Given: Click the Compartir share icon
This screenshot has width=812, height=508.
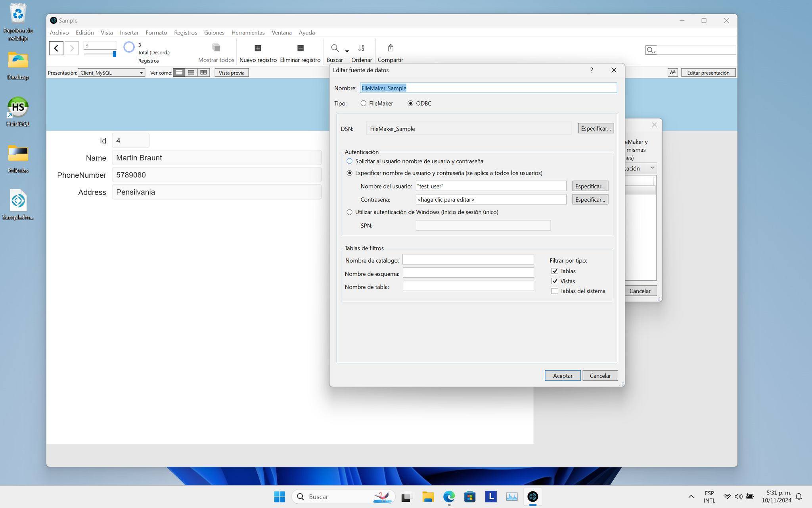Looking at the screenshot, I should (x=390, y=48).
